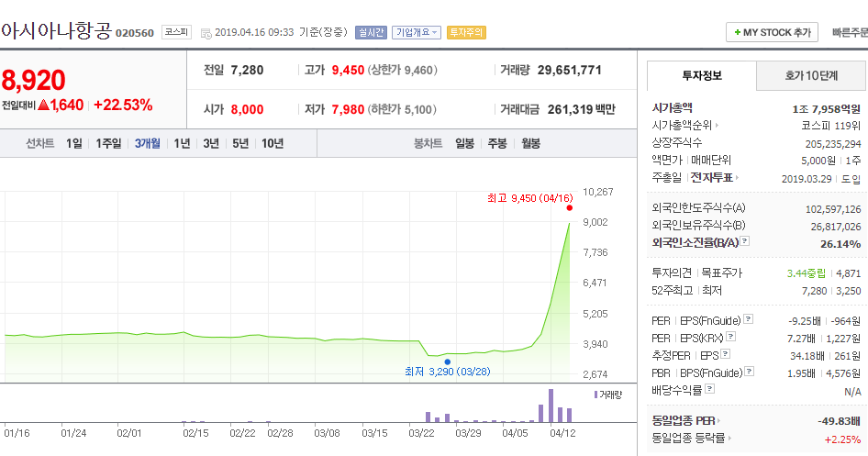Open 전자투표 link with arrow
Image resolution: width=868 pixels, height=456 pixels.
(x=715, y=178)
